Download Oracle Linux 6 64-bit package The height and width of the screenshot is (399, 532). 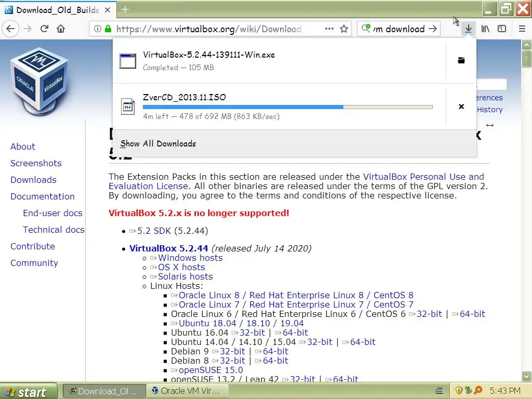[x=472, y=314]
